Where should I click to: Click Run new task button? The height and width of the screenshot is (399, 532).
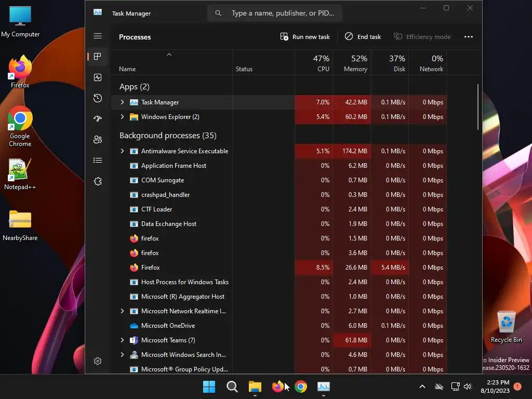[x=305, y=37]
